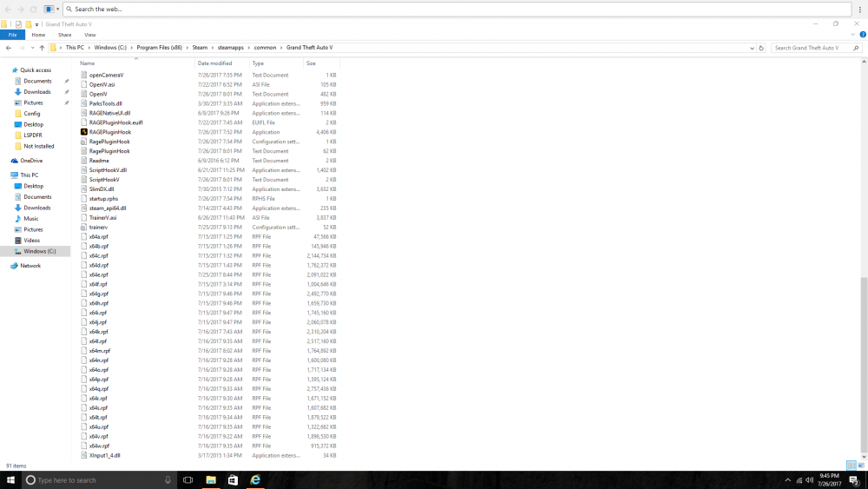Open Music under This PC
Viewport: 868px width, 489px height.
[31, 219]
